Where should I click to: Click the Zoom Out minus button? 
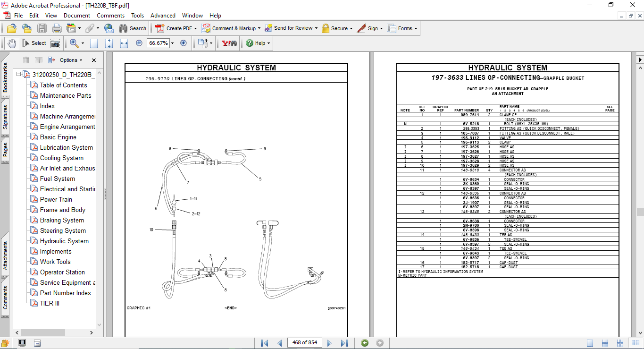[139, 43]
